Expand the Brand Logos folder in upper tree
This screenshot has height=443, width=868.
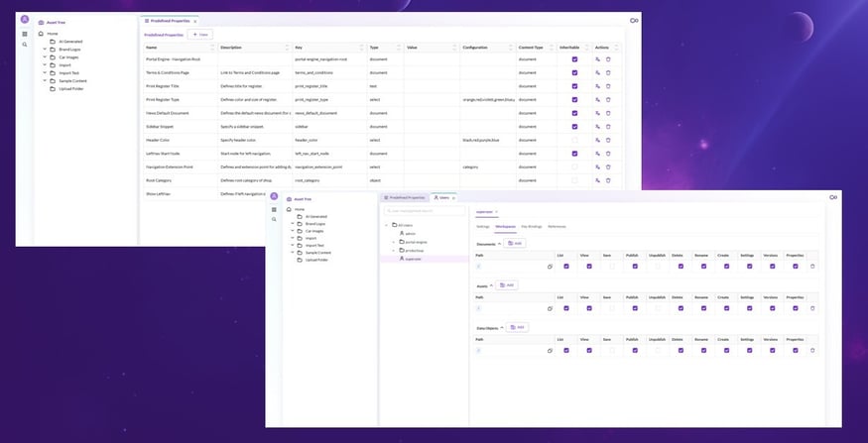(45, 48)
